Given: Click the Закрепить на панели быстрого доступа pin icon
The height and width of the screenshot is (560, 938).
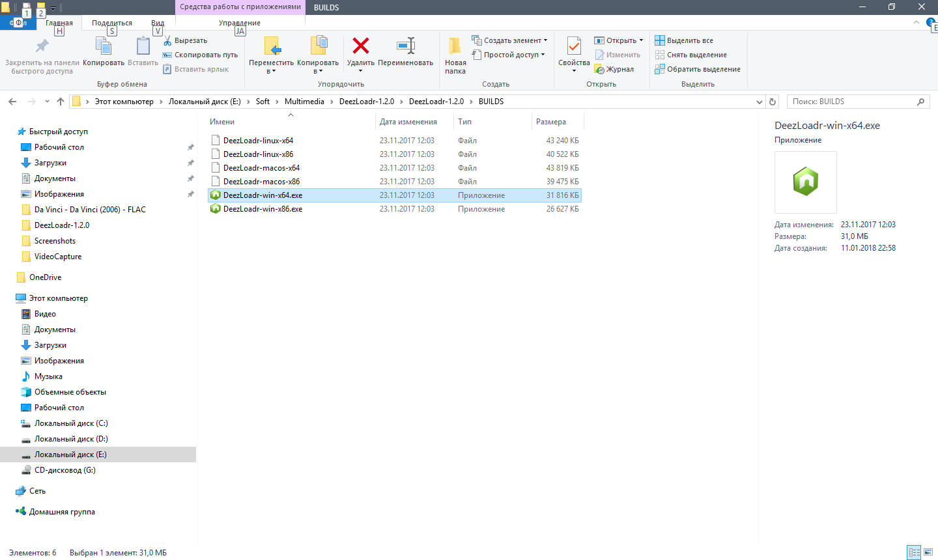Looking at the screenshot, I should tap(42, 46).
